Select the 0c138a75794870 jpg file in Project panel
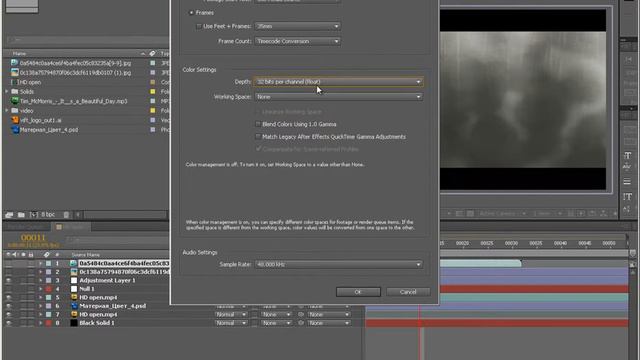640x360 pixels. pyautogui.click(x=76, y=73)
